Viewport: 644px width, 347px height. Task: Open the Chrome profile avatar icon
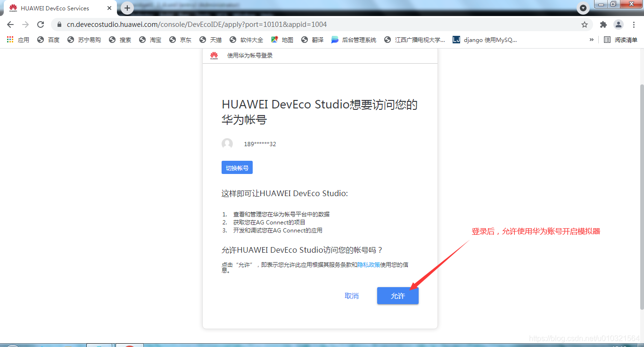(x=618, y=25)
